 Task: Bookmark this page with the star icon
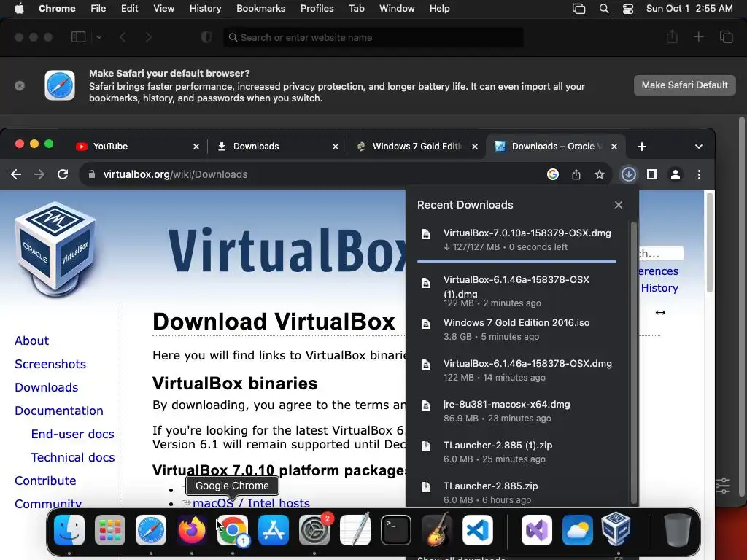tap(600, 174)
